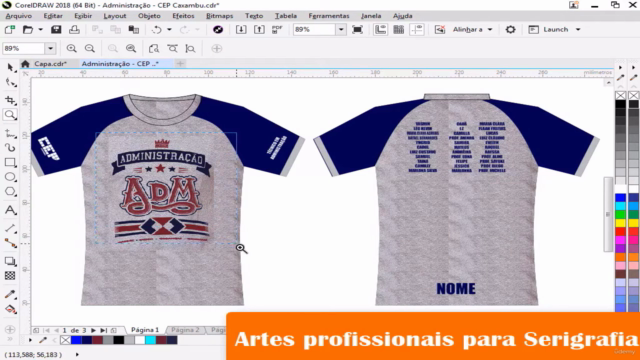Select the Zoom tool in toolbox
The width and height of the screenshot is (640, 360).
10,115
